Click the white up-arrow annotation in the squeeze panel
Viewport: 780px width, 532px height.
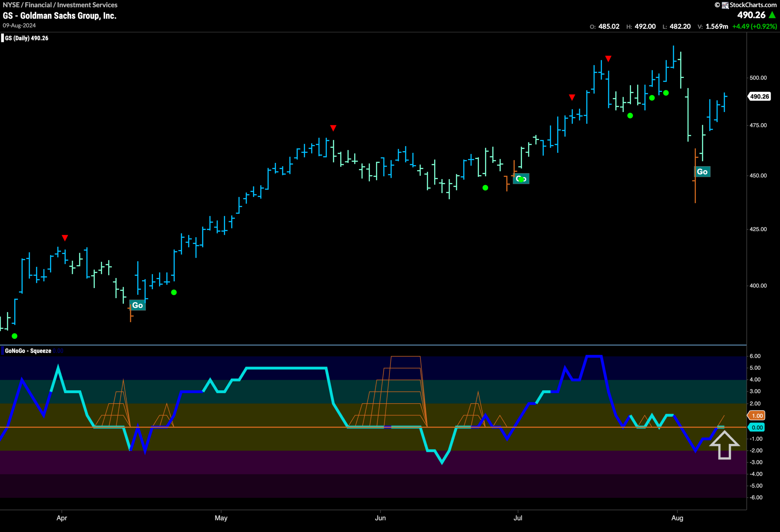724,445
